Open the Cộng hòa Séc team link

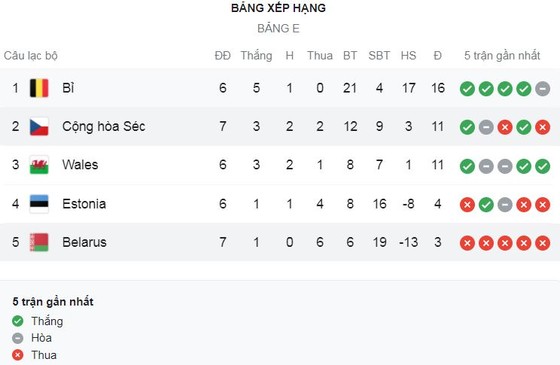pos(104,126)
